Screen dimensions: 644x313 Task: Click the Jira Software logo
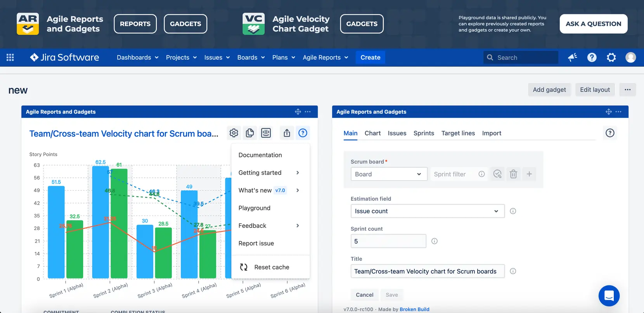64,57
